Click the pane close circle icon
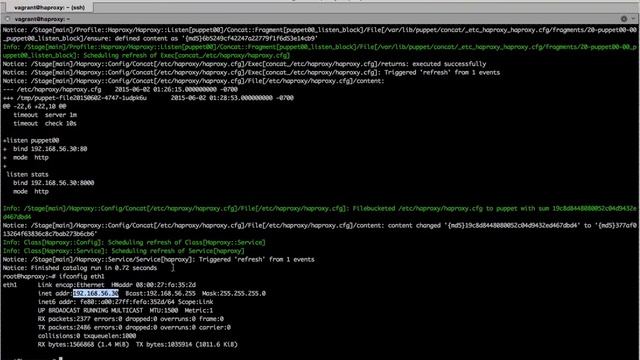Screen dimensions: 640x360 point(7,19)
